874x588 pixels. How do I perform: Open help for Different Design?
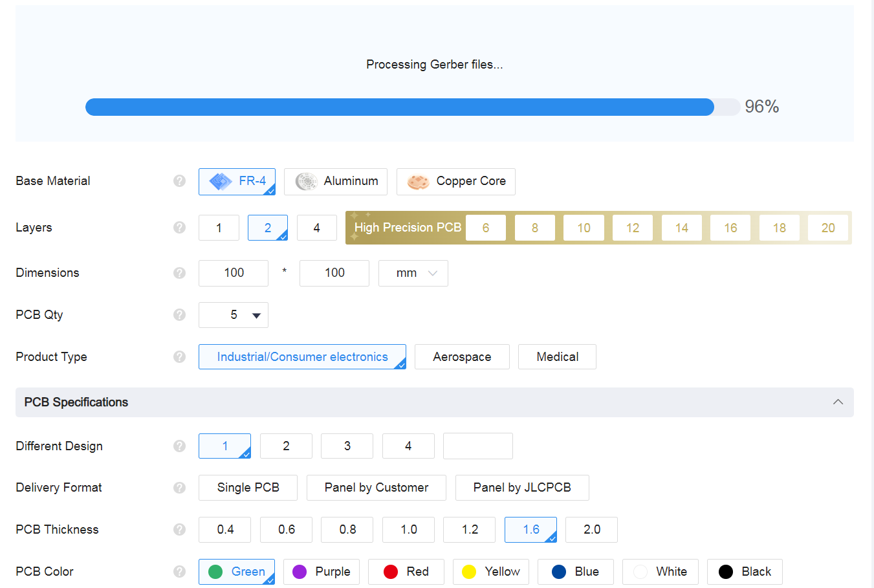(x=179, y=446)
